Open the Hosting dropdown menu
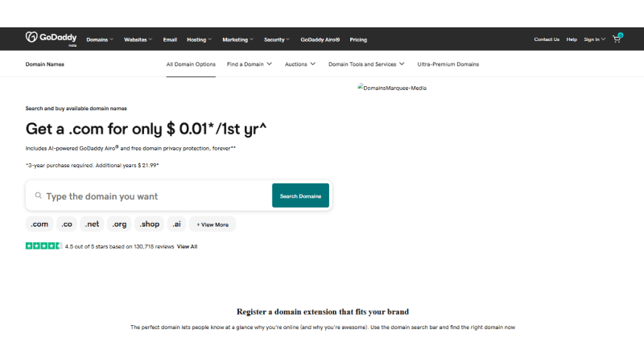644x358 pixels. pos(199,39)
